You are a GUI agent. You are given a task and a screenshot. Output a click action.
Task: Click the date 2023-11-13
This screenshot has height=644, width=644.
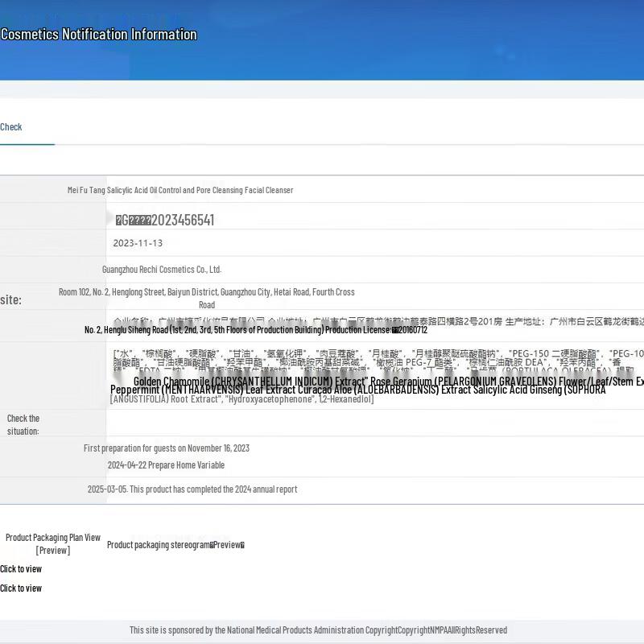coord(138,243)
